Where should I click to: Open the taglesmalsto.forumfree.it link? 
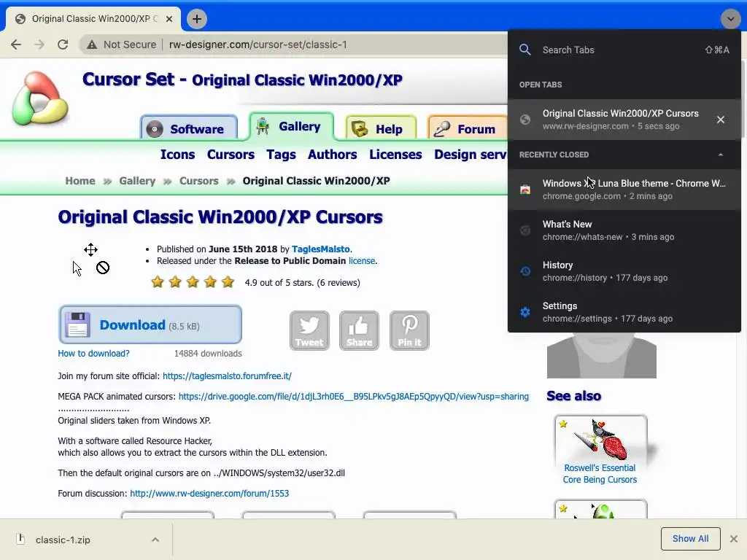pyautogui.click(x=227, y=376)
